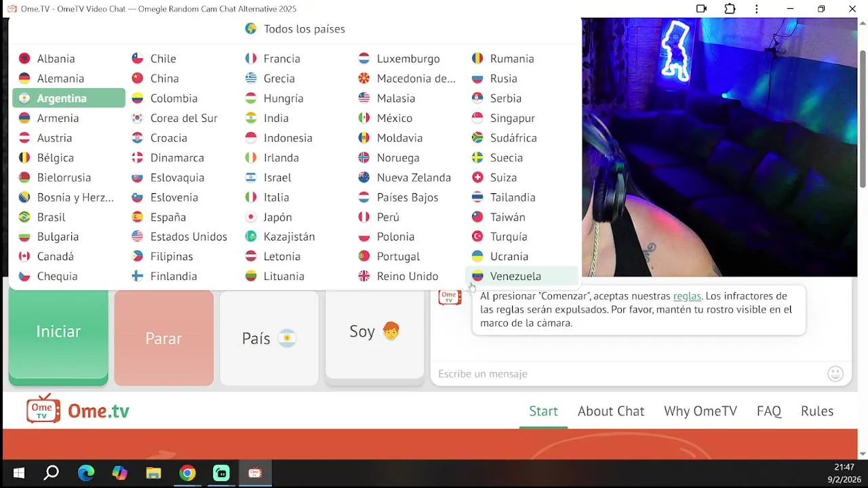The width and height of the screenshot is (868, 488).
Task: Open the Rules tab
Action: coord(817,411)
